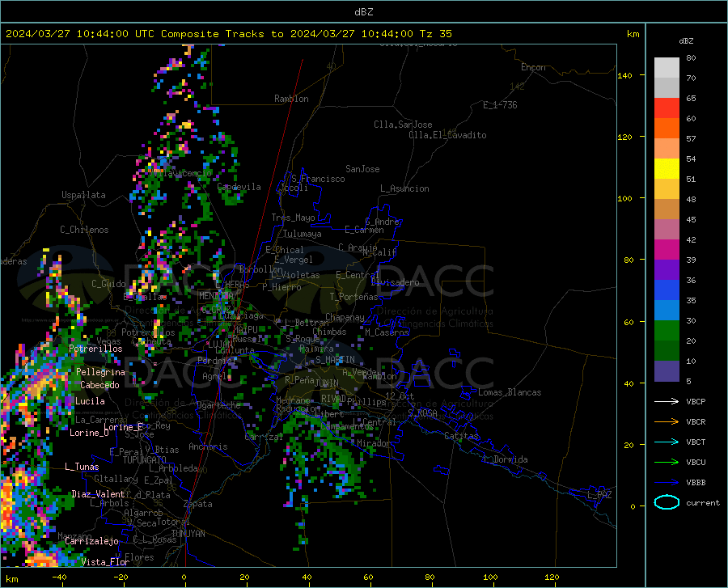Click the '100' tick on the vertical km axis
This screenshot has width=728, height=588.
tap(624, 198)
